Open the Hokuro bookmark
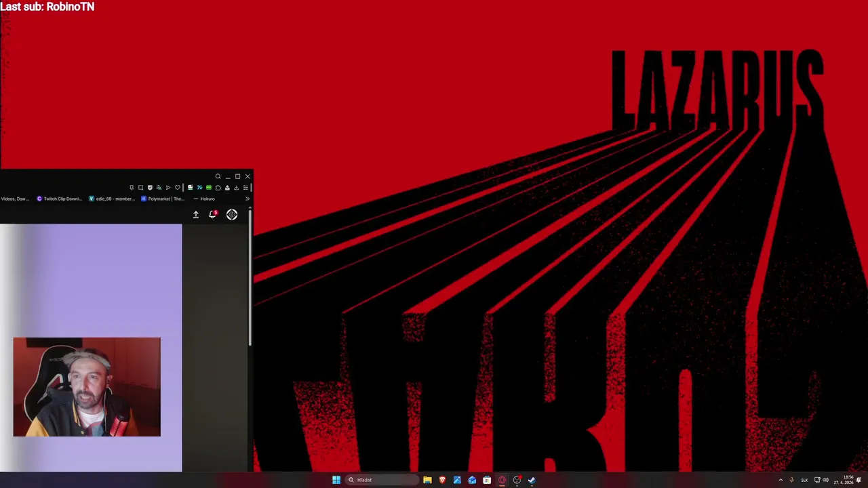Image resolution: width=868 pixels, height=488 pixels. 204,199
